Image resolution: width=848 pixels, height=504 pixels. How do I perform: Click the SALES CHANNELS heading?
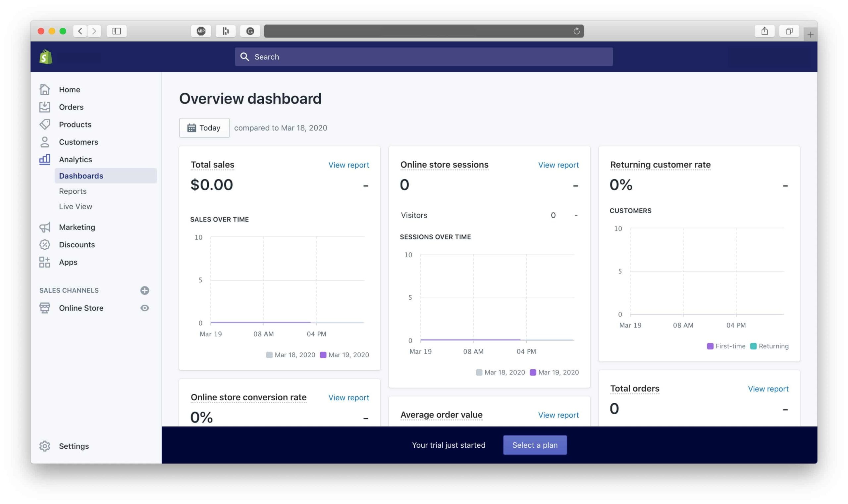point(69,290)
